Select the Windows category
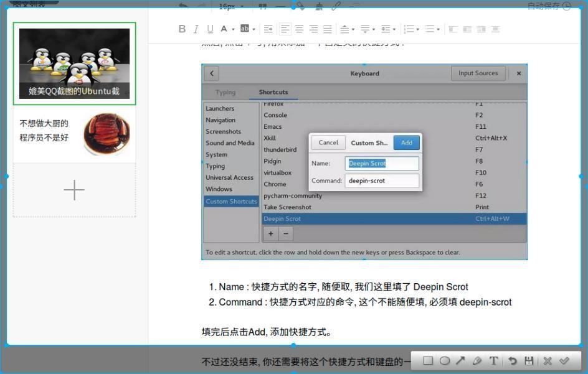Viewport: 588px width, 374px height. point(219,189)
